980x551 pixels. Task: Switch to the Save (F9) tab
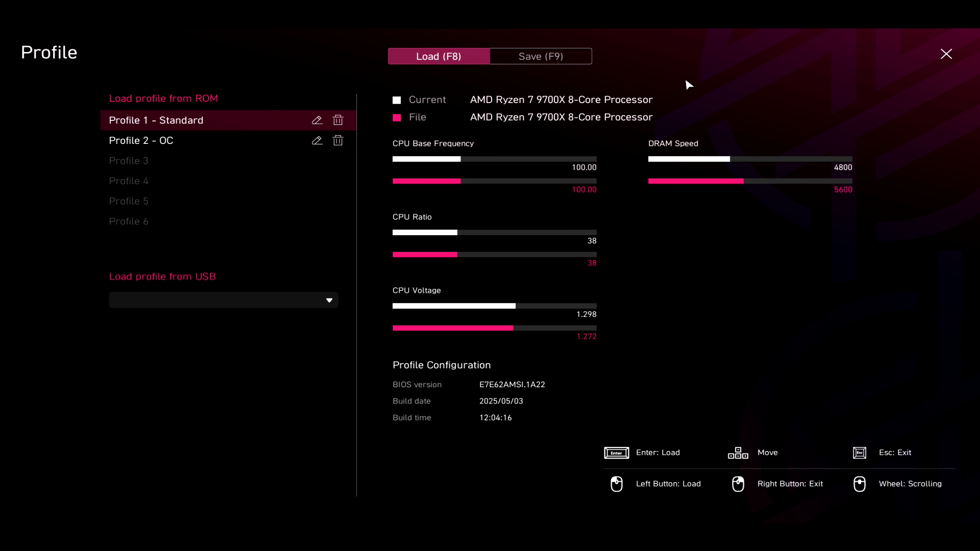point(541,56)
